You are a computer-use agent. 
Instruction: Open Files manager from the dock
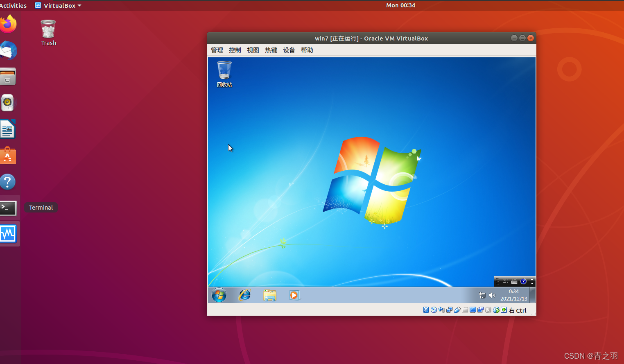coord(8,77)
